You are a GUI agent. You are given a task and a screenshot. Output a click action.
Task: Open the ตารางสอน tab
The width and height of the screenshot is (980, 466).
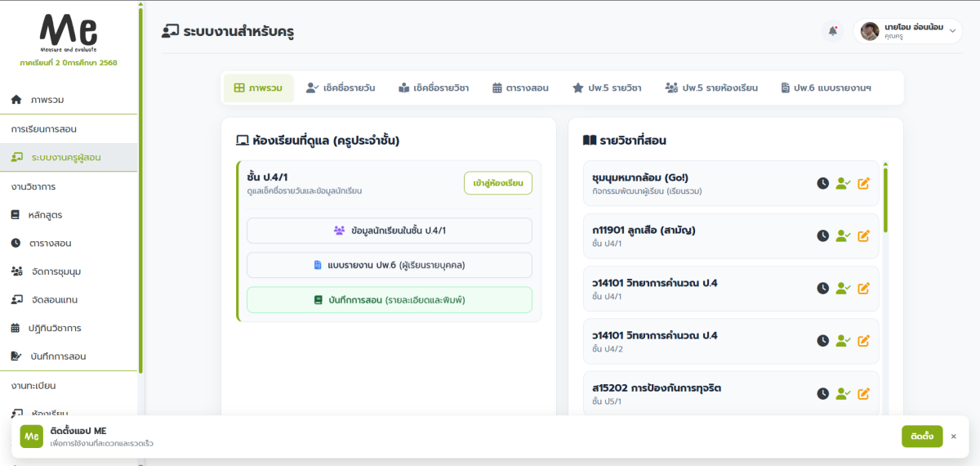(x=520, y=87)
